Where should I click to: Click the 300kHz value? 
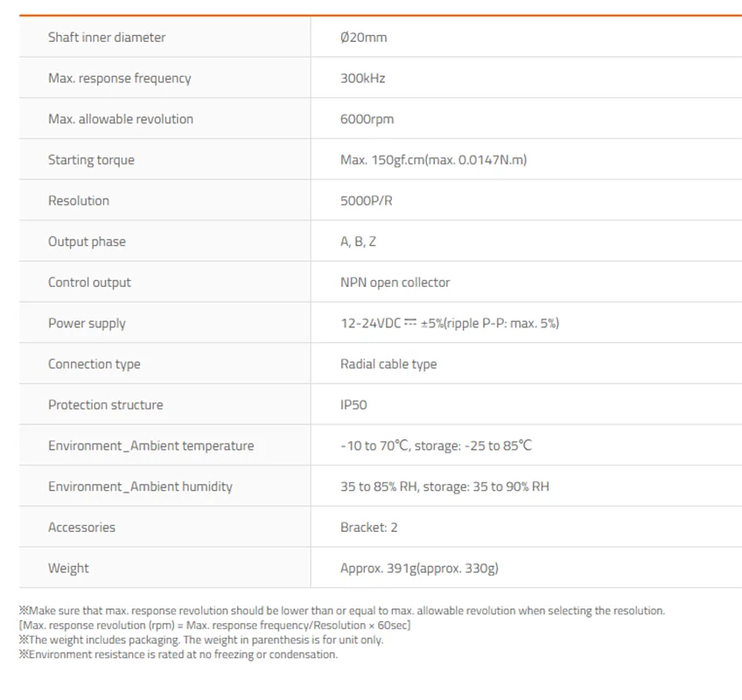[362, 78]
